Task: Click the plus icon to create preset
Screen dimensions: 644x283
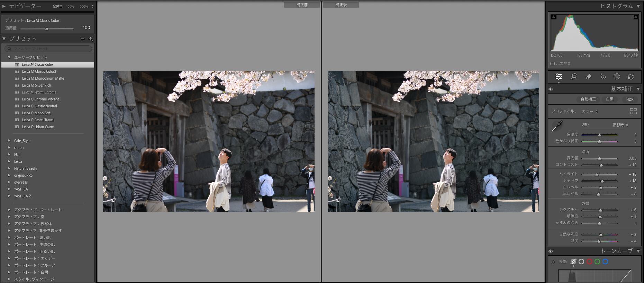Action: pyautogui.click(x=91, y=39)
